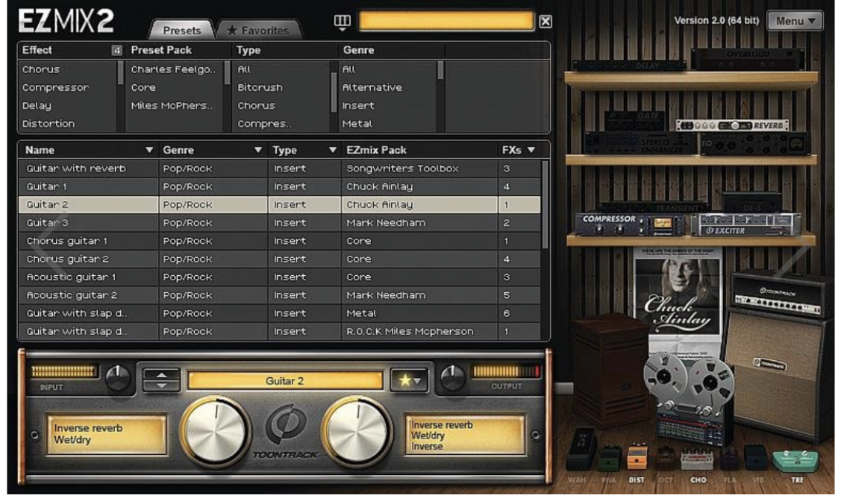
Task: Click in the yellow search field
Action: (446, 21)
